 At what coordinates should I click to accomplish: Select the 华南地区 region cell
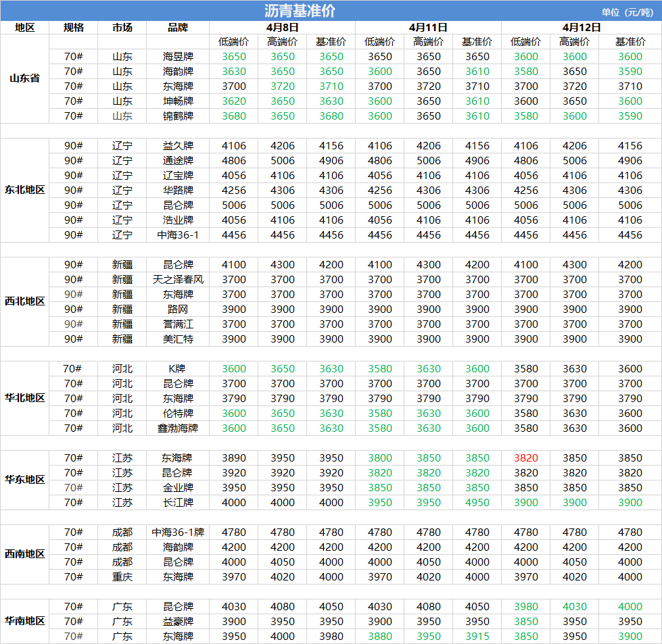pos(24,621)
